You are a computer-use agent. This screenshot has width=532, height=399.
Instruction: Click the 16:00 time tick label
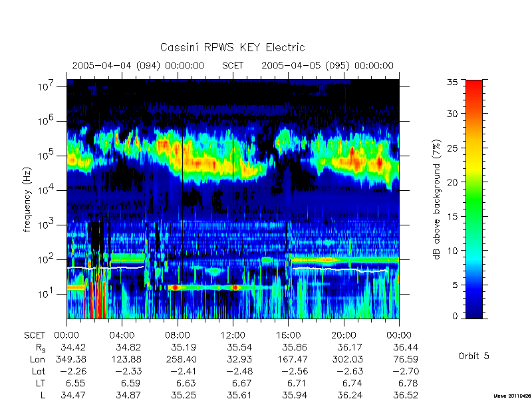(288, 335)
